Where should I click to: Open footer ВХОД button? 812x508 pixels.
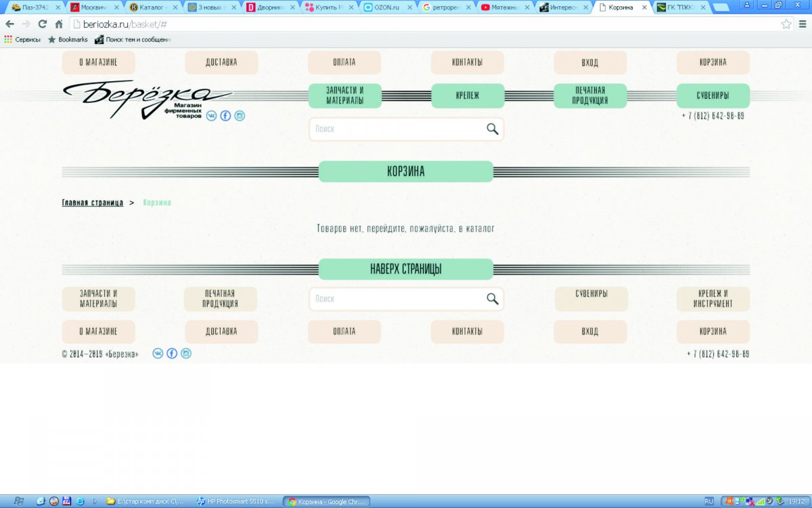pos(590,332)
